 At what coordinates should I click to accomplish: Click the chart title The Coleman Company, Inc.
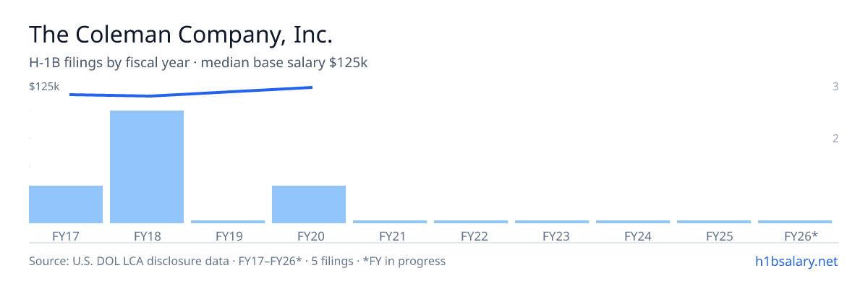181,34
